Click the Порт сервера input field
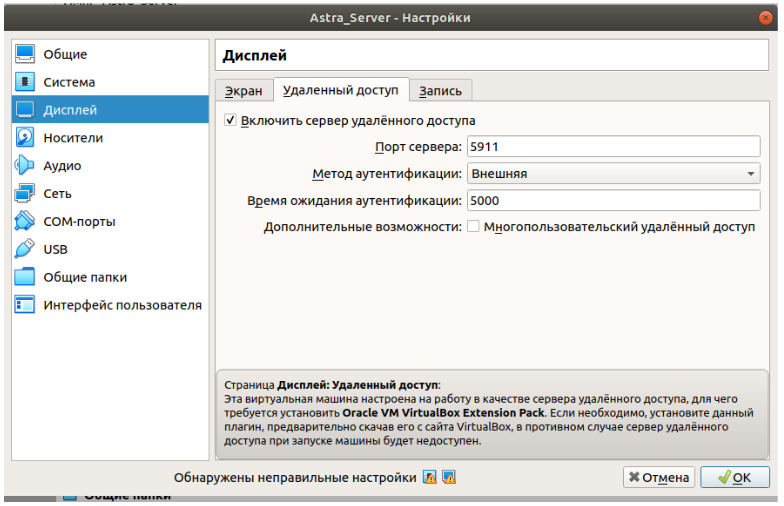This screenshot has width=784, height=506. pyautogui.click(x=613, y=147)
